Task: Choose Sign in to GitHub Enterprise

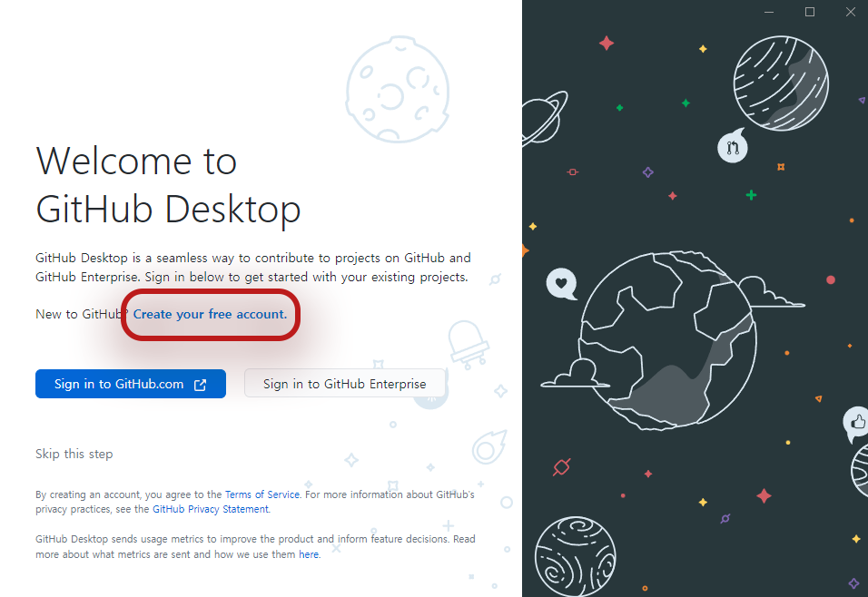Action: click(345, 384)
